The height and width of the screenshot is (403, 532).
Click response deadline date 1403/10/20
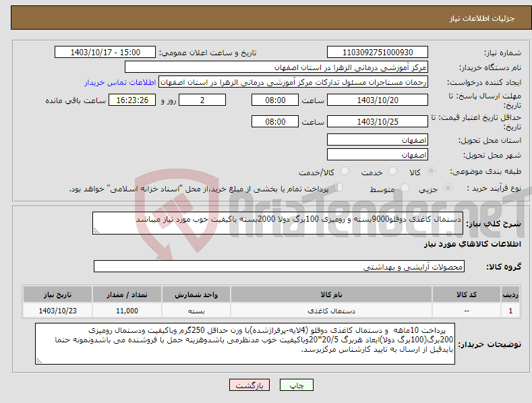pyautogui.click(x=378, y=100)
